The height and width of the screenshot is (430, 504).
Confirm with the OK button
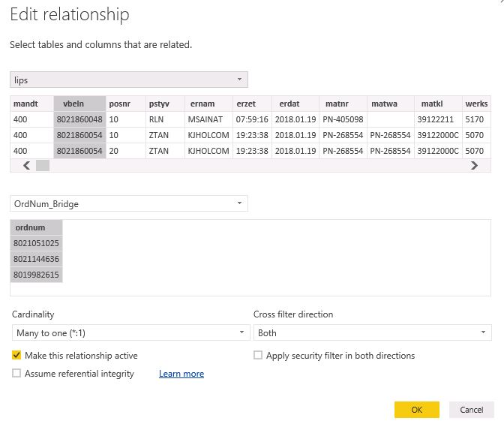click(x=416, y=410)
